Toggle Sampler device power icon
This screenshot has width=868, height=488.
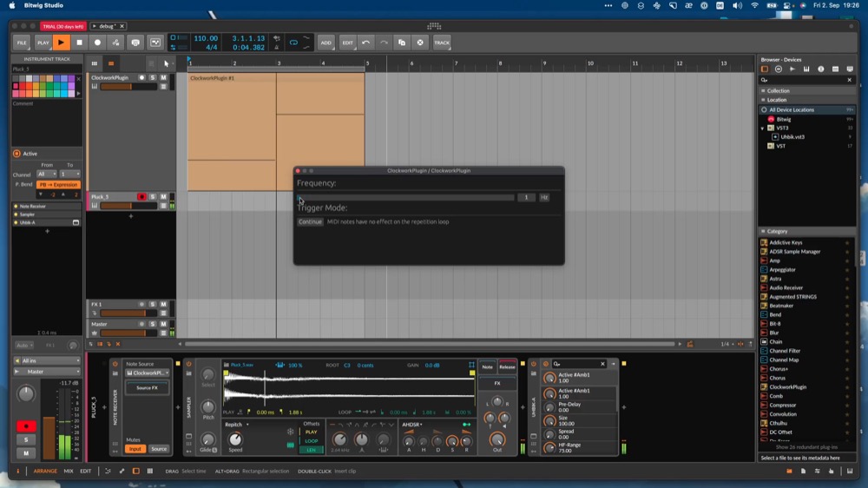[188, 364]
